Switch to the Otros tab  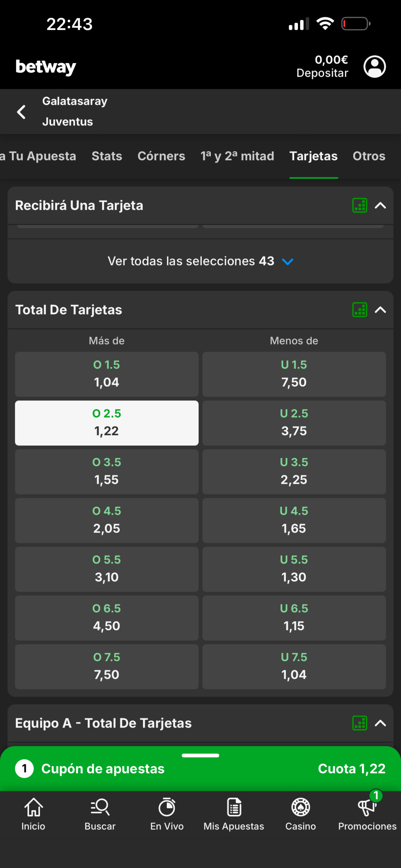pos(369,156)
